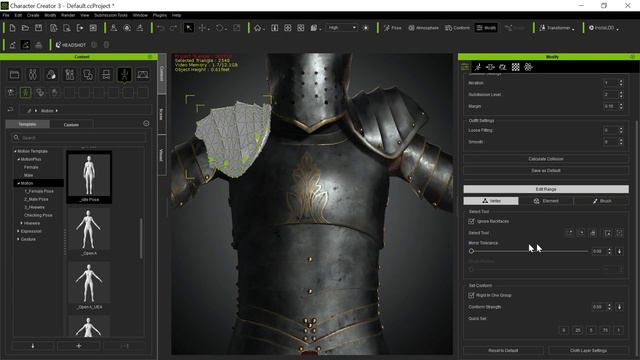Open the Motion stick-figure category in Content panel
The width and height of the screenshot is (640, 360).
(x=124, y=74)
